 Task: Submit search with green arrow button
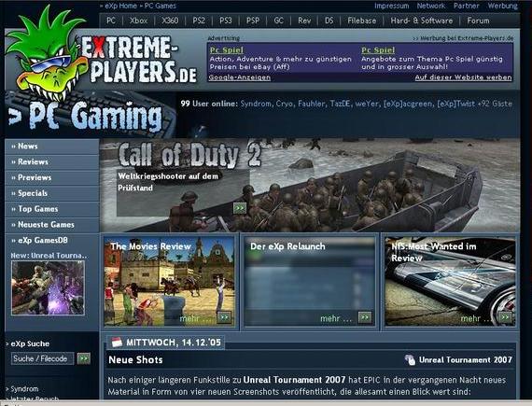[84, 358]
